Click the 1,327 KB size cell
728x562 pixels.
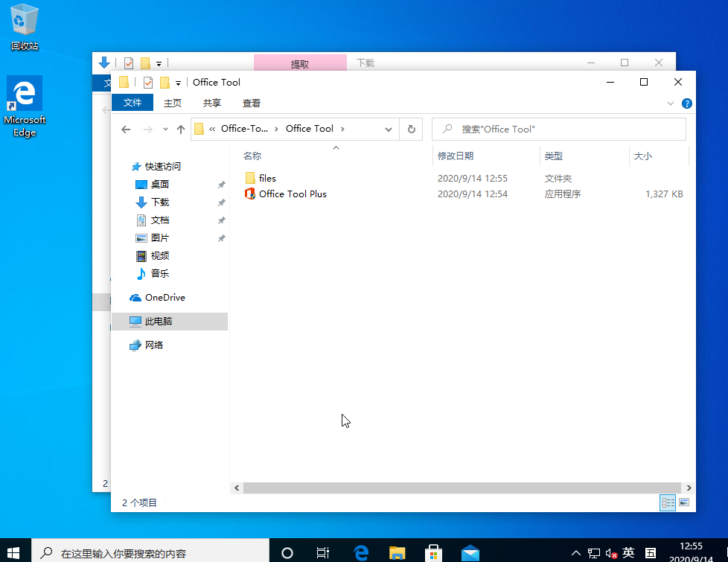(664, 194)
